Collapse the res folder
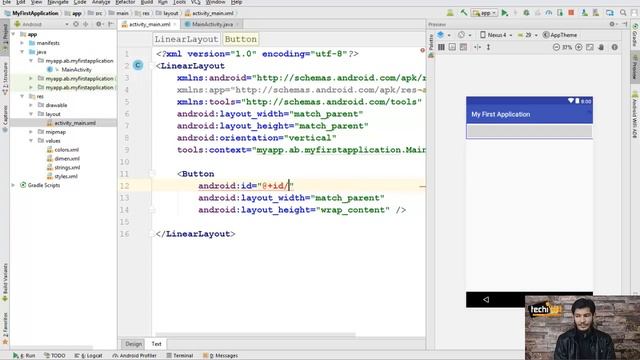The height and width of the screenshot is (360, 640). pyautogui.click(x=22, y=96)
